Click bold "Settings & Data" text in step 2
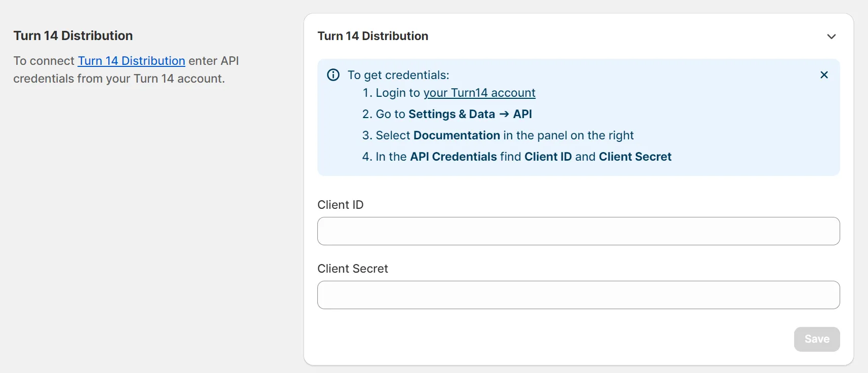The width and height of the screenshot is (868, 373). pyautogui.click(x=451, y=114)
